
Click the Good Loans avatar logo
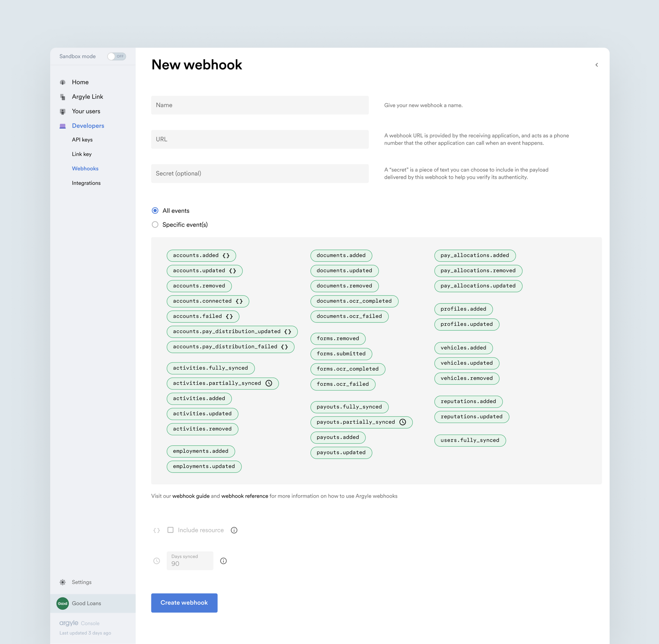coord(63,603)
